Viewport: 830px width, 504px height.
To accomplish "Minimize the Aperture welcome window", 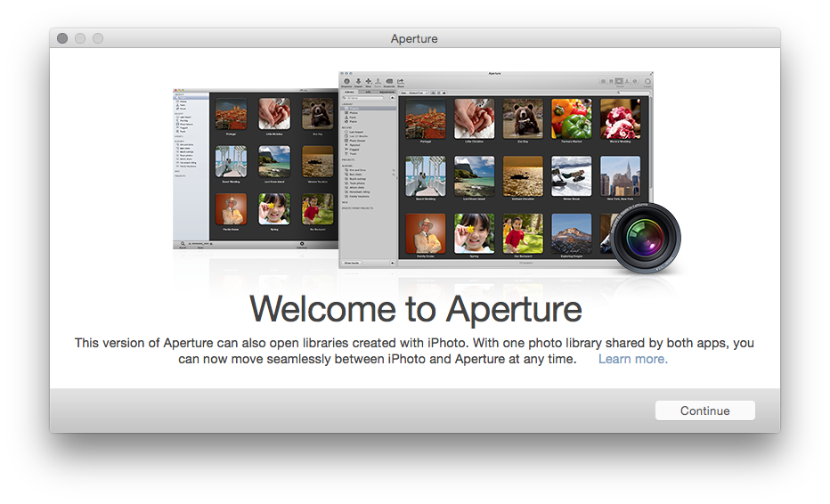I will (80, 38).
